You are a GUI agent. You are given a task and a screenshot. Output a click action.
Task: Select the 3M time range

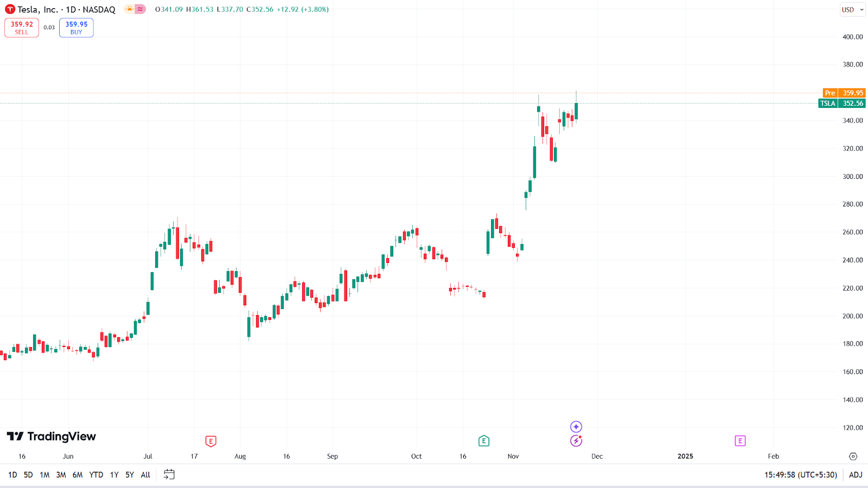tap(61, 474)
